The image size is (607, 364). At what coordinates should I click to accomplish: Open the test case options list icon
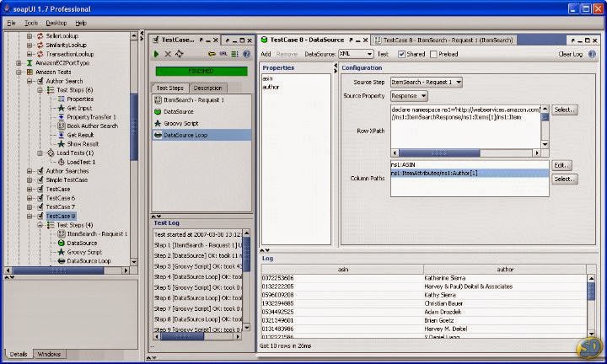(234, 54)
